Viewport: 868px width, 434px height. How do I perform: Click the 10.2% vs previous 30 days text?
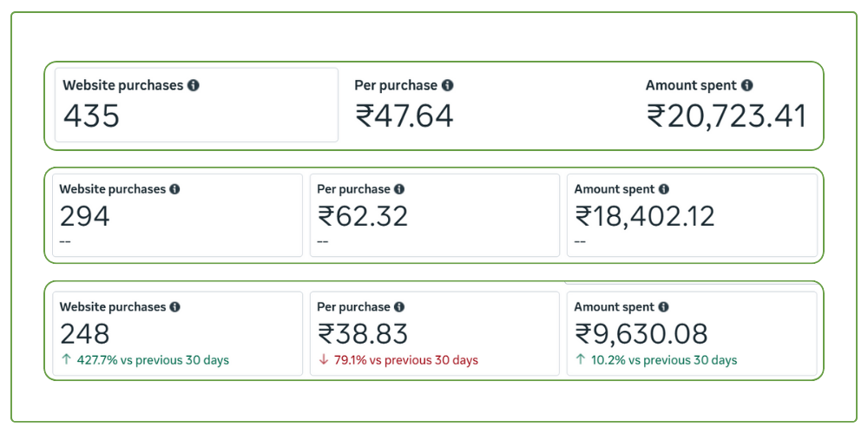click(x=662, y=360)
